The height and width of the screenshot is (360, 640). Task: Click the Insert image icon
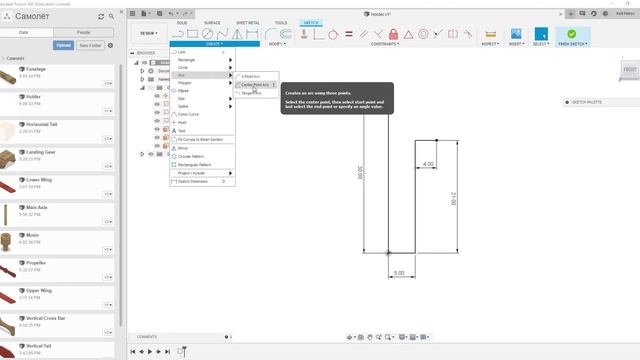516,34
